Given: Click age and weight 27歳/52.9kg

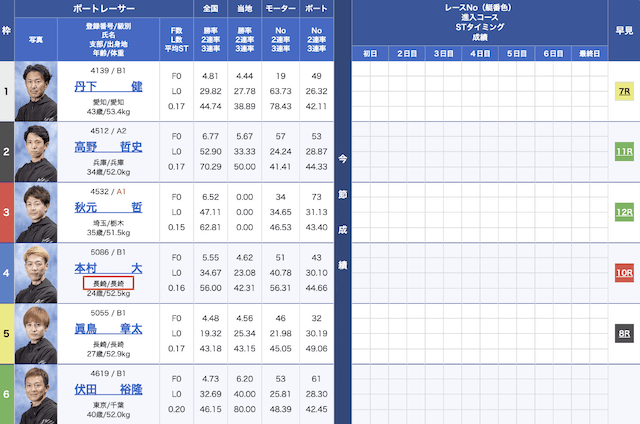Looking at the screenshot, I should tap(108, 354).
